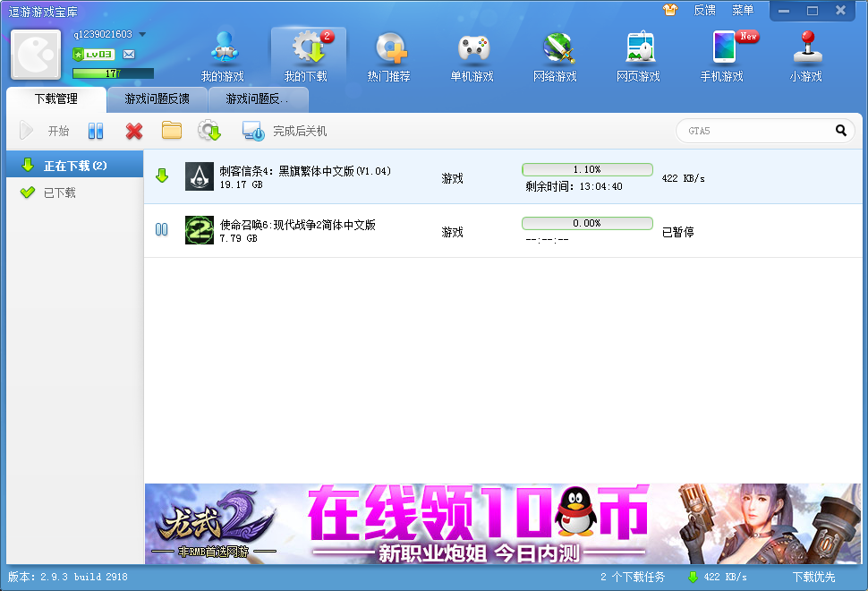Screen dimensions: 868x591
Task: Click the paused icon for 使命召唤6
Action: pos(162,229)
